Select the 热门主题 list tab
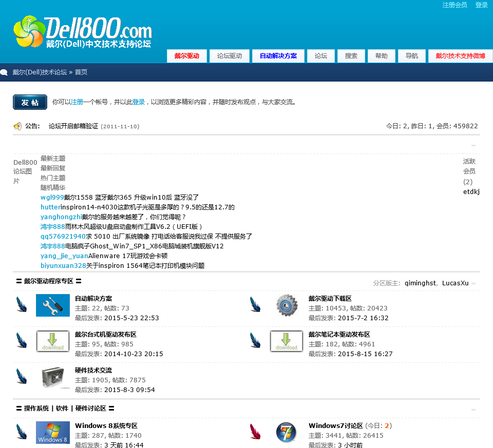The width and height of the screenshot is (493, 448). pyautogui.click(x=53, y=178)
